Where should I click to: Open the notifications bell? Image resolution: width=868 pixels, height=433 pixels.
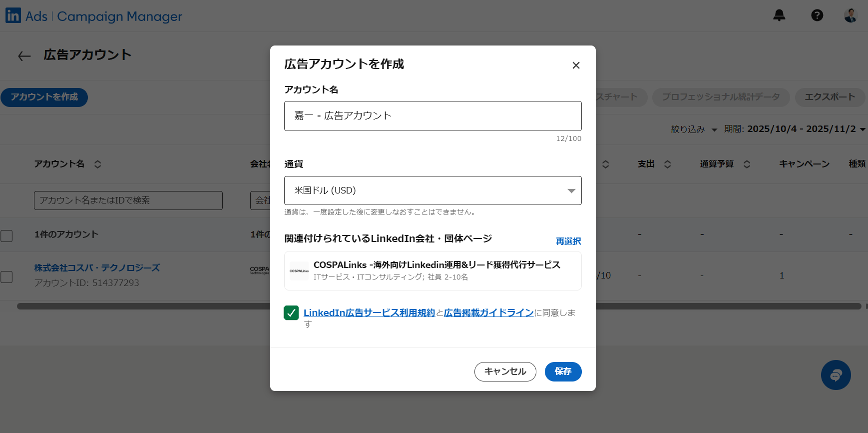pos(779,15)
